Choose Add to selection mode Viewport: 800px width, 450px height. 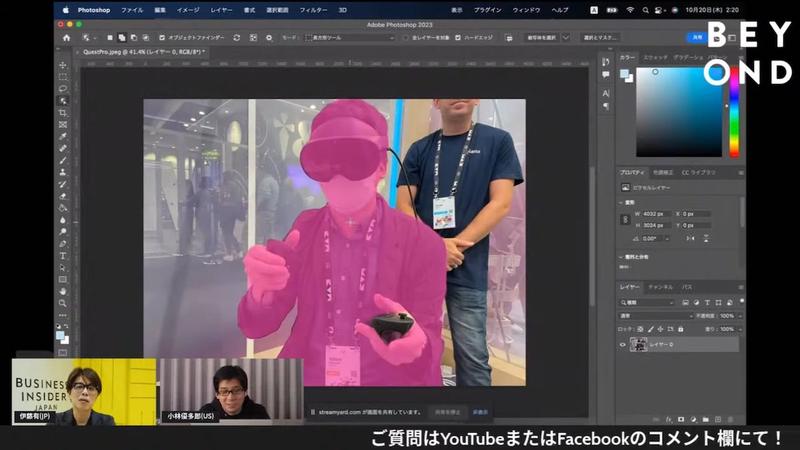point(121,38)
